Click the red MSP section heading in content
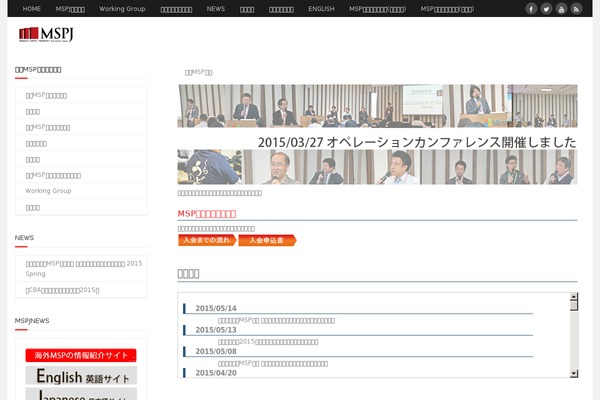The image size is (600, 400). [207, 214]
